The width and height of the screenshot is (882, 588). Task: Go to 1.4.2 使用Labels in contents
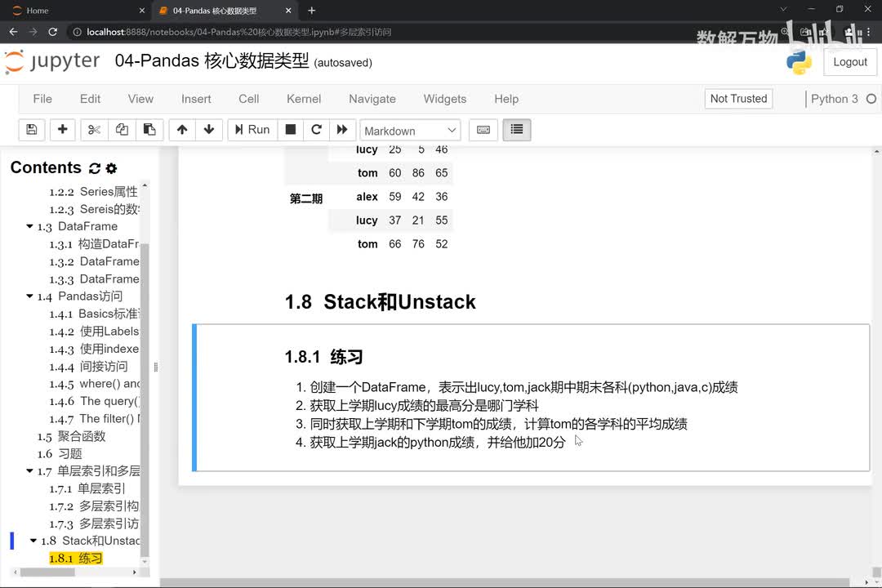(94, 332)
